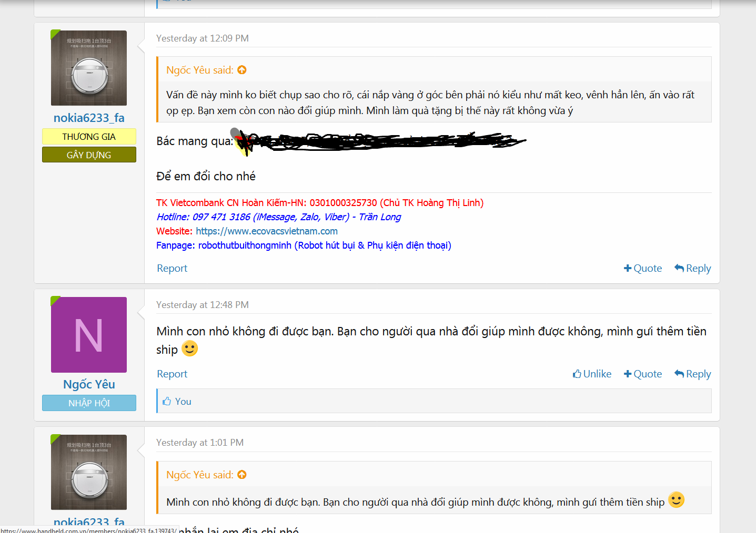Open nokia6233_fa username profile link
Viewport: 756px width, 533px height.
(x=89, y=118)
